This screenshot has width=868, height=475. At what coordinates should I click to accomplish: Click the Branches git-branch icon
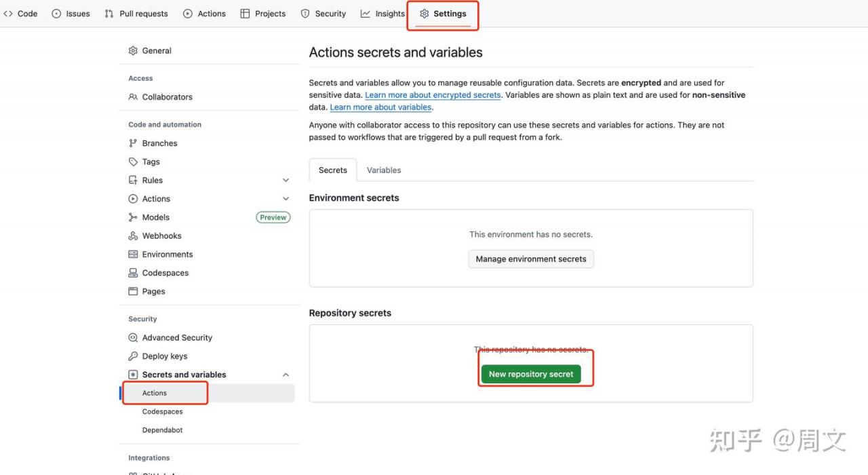click(133, 143)
